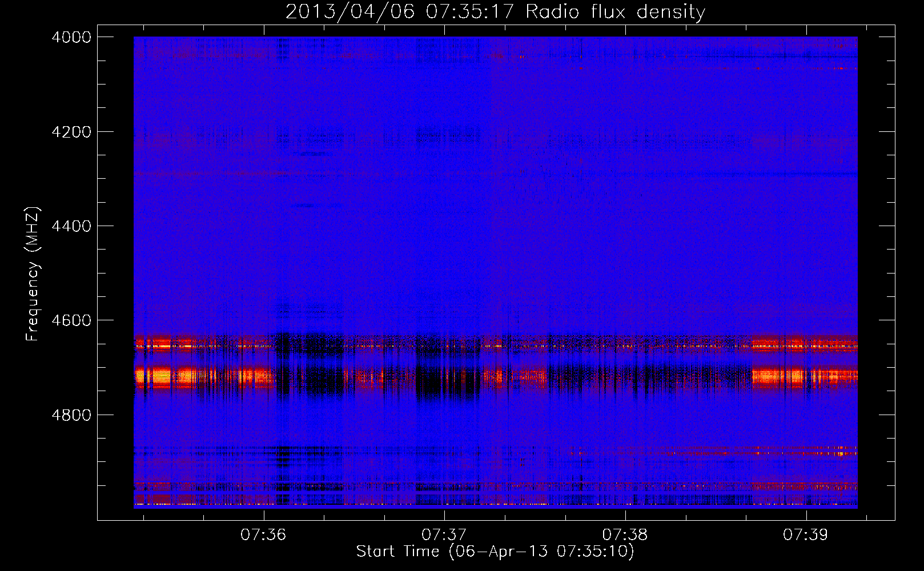Click the 07:38 time axis label
The width and height of the screenshot is (924, 571).
tap(625, 535)
